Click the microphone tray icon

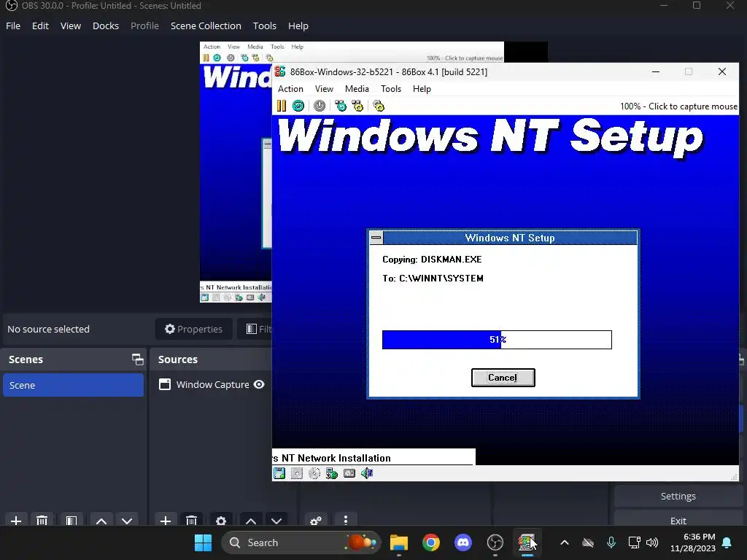coord(611,542)
